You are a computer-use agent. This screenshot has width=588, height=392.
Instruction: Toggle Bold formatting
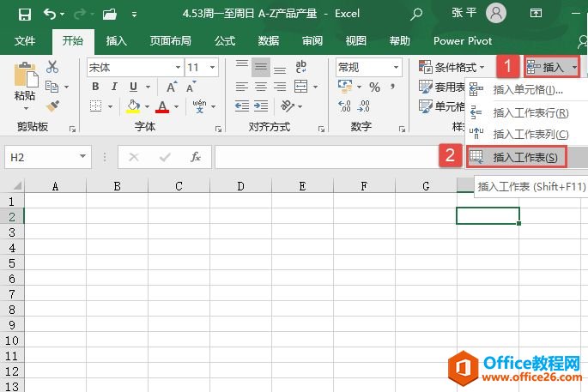click(95, 87)
